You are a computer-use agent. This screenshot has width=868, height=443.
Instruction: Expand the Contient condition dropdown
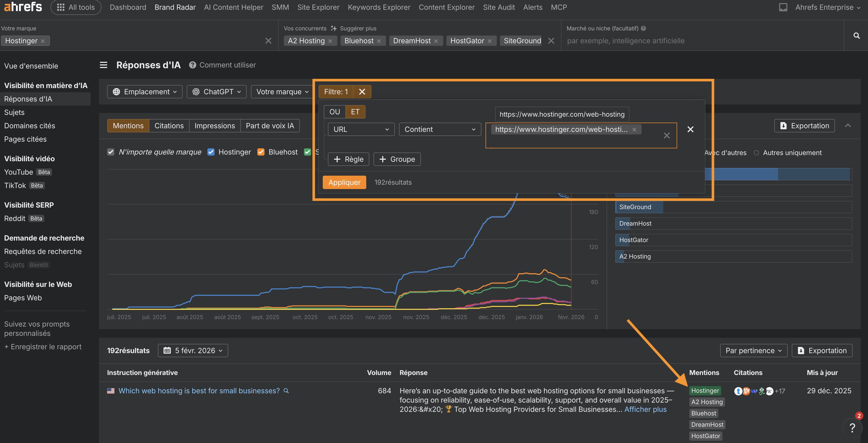point(439,129)
